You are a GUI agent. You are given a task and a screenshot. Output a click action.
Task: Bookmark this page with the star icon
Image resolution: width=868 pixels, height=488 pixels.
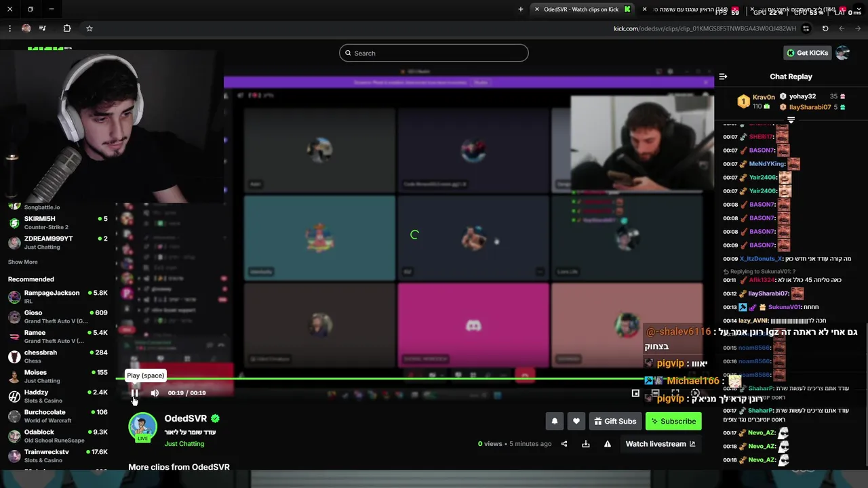(x=89, y=28)
